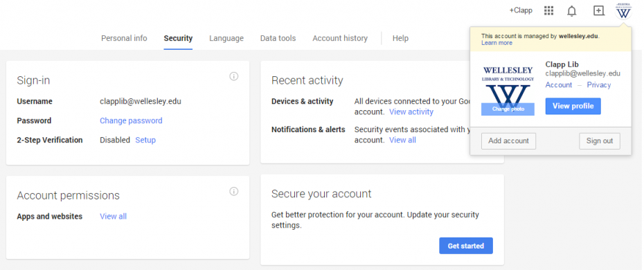
Task: View all apps and websites
Action: (113, 216)
